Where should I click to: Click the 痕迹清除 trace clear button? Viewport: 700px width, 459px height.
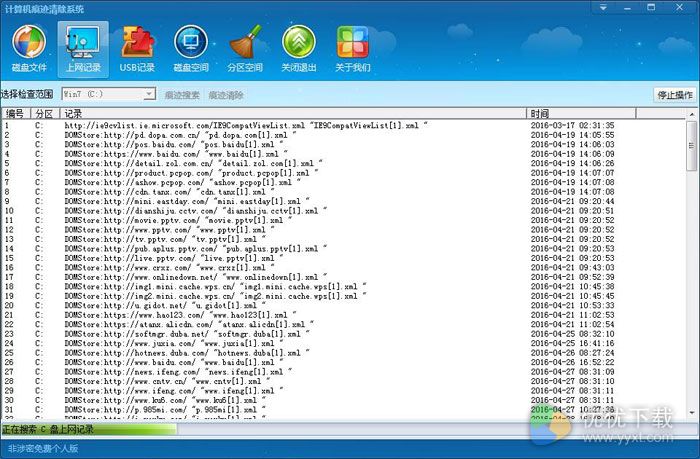click(x=226, y=95)
